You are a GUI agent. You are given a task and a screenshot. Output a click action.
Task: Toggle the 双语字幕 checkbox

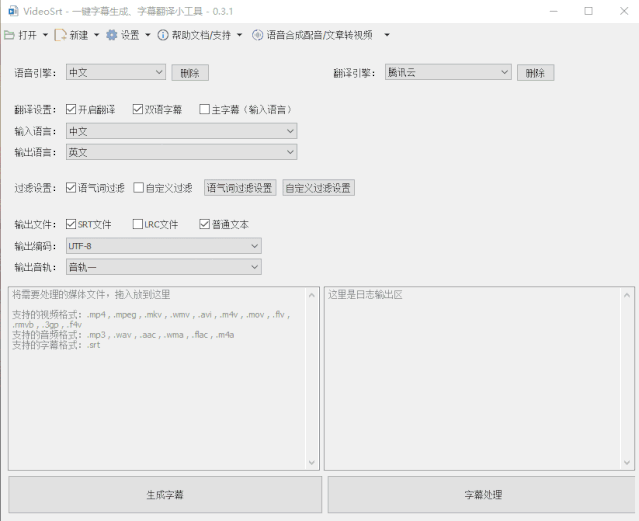point(138,109)
